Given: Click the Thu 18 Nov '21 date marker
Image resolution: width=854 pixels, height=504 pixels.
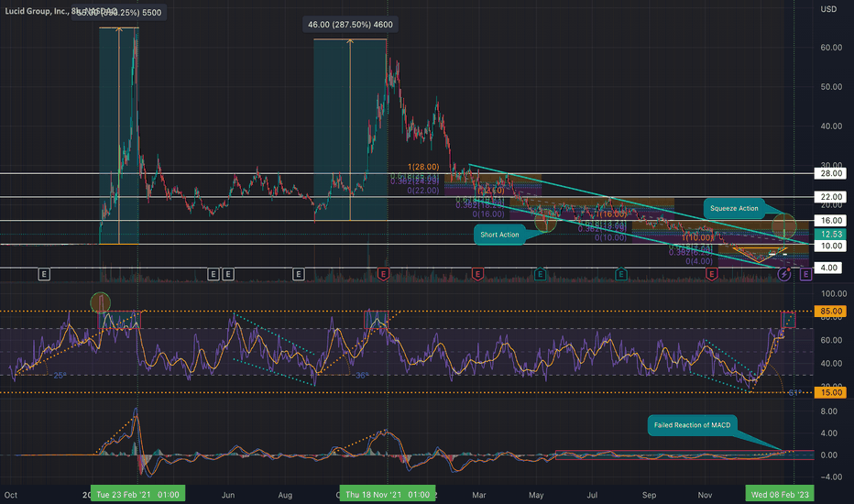Looking at the screenshot, I should pyautogui.click(x=388, y=494).
